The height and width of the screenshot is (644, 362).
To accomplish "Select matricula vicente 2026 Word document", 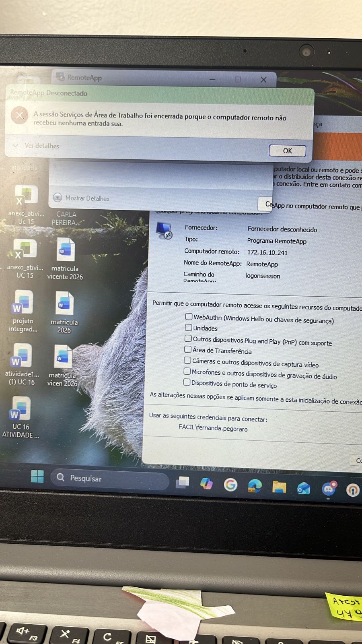I will [x=65, y=259].
